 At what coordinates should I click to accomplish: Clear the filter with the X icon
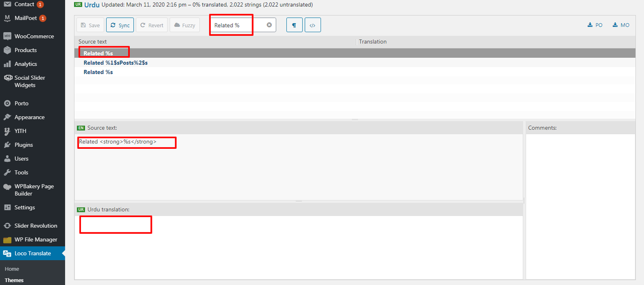(269, 25)
